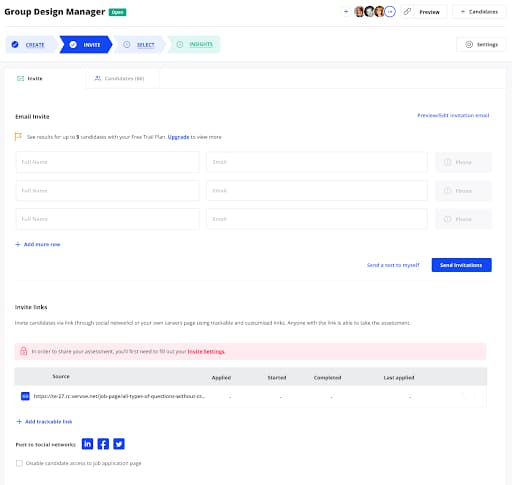Switch to the Candidates tab
Screen dimensions: 512x485
pyautogui.click(x=119, y=79)
